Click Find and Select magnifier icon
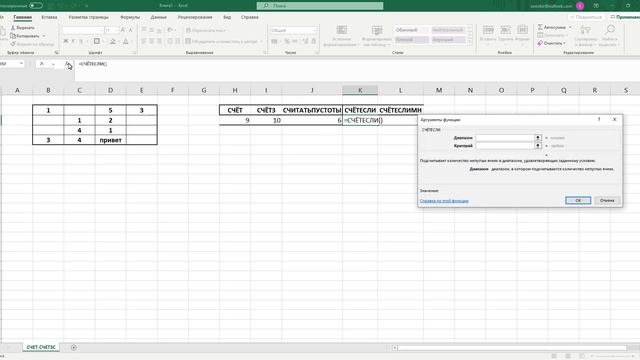The image size is (640, 360). click(610, 30)
